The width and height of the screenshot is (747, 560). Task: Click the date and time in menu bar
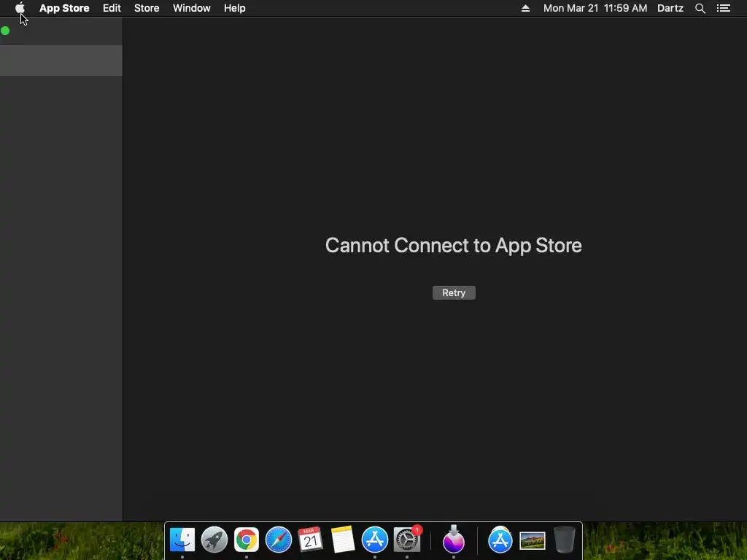tap(595, 8)
